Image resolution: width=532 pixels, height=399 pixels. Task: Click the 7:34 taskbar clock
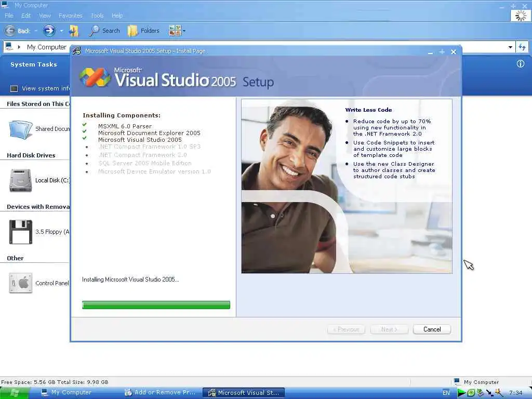516,393
